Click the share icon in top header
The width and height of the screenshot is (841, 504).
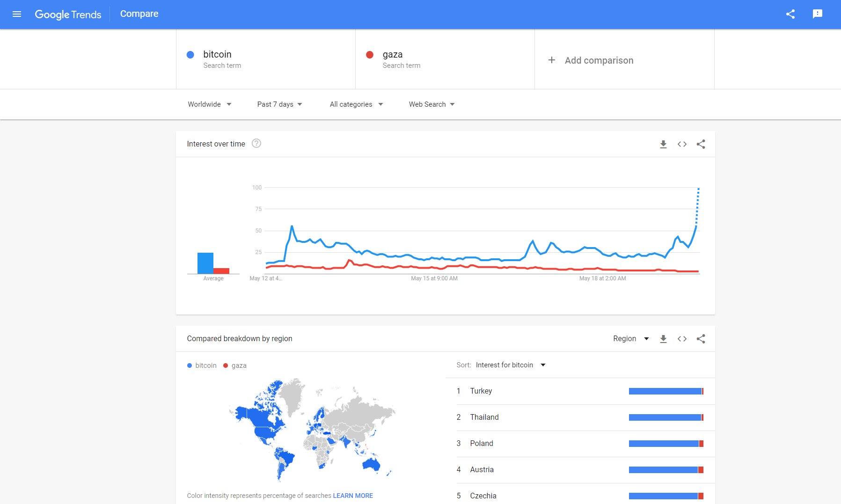(x=790, y=14)
